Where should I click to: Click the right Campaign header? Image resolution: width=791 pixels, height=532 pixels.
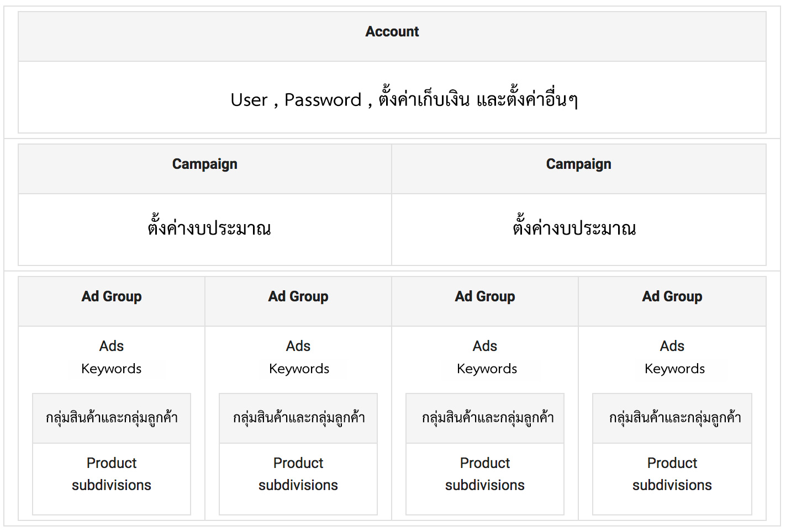[x=579, y=169]
